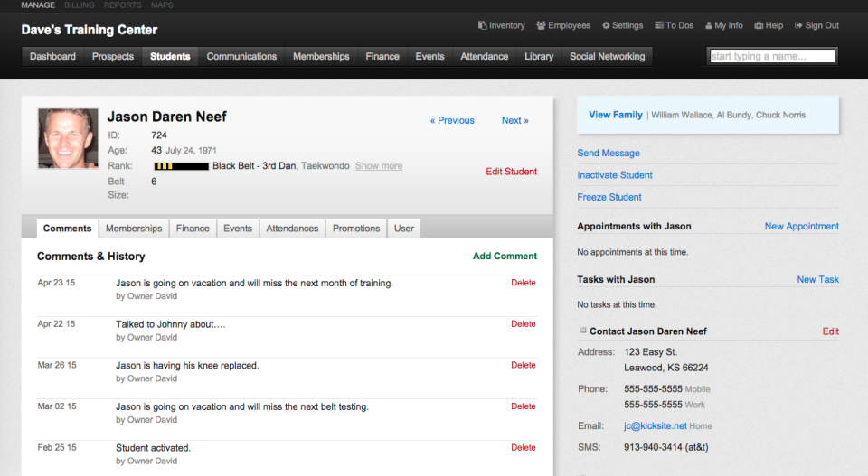Click the Add Comment link
Viewport: 868px width, 476px height.
505,256
